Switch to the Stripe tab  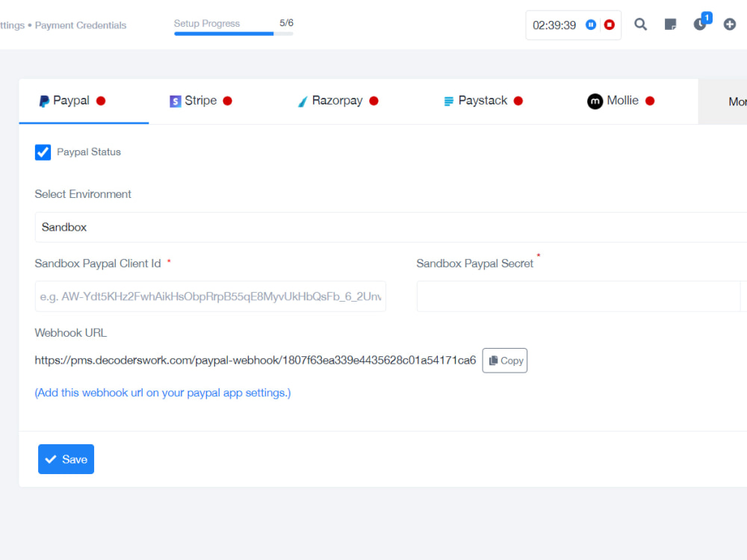[x=200, y=101]
